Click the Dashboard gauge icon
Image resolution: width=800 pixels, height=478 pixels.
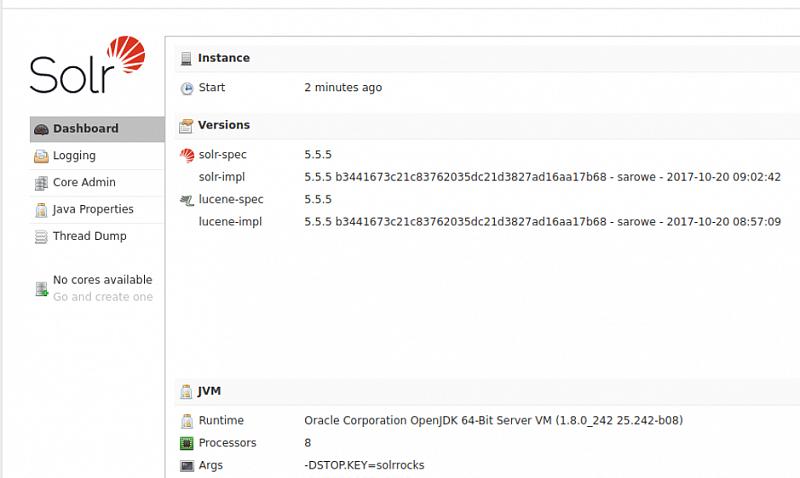41,130
